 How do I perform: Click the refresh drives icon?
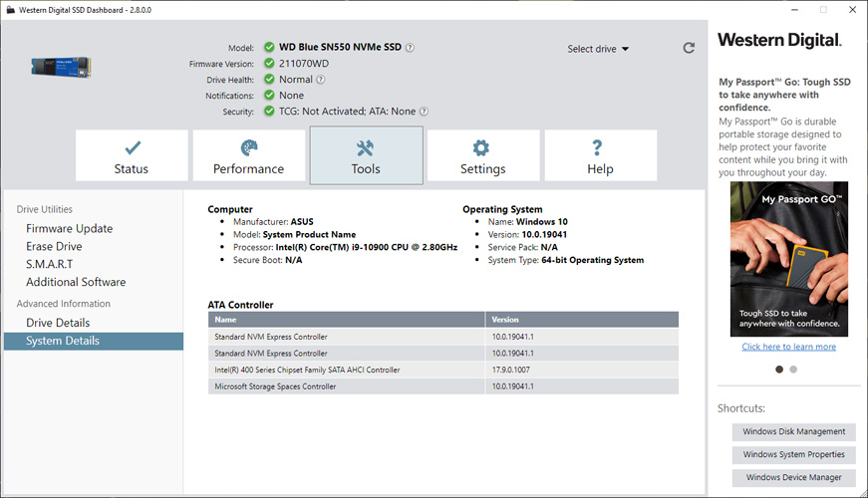[689, 48]
